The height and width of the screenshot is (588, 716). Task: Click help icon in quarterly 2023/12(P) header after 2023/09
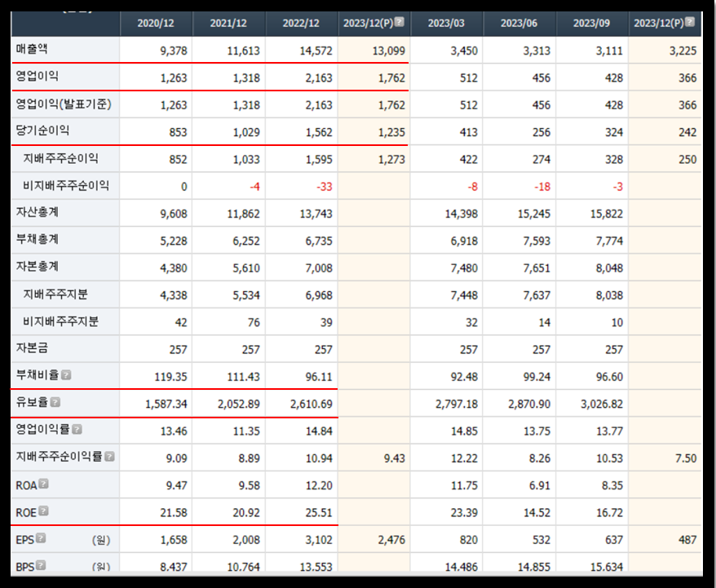[x=690, y=21]
